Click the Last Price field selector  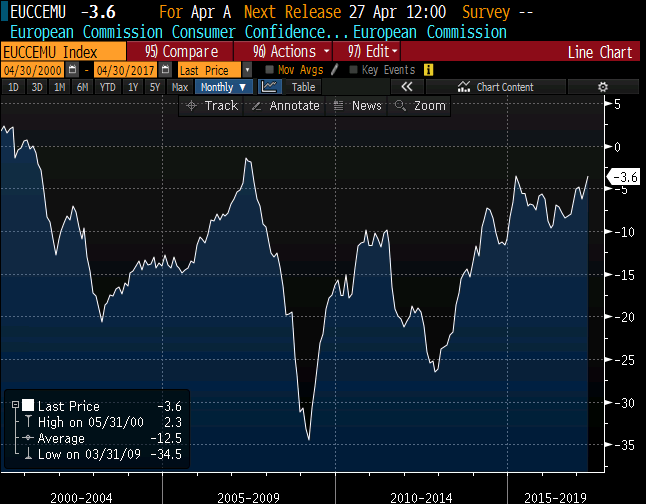(210, 70)
